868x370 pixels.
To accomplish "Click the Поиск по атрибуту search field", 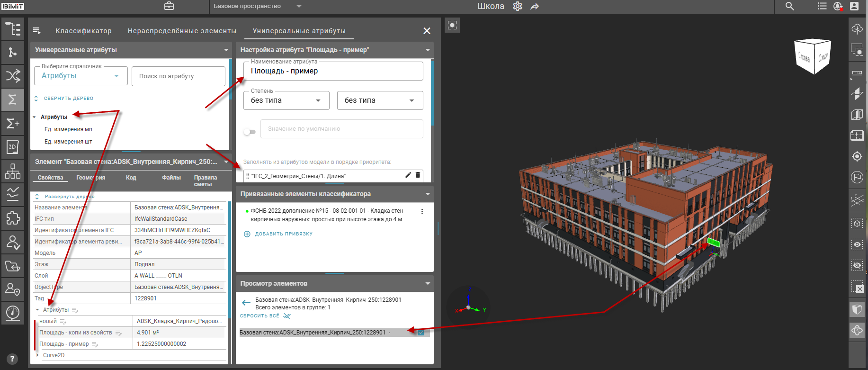I will [x=178, y=76].
